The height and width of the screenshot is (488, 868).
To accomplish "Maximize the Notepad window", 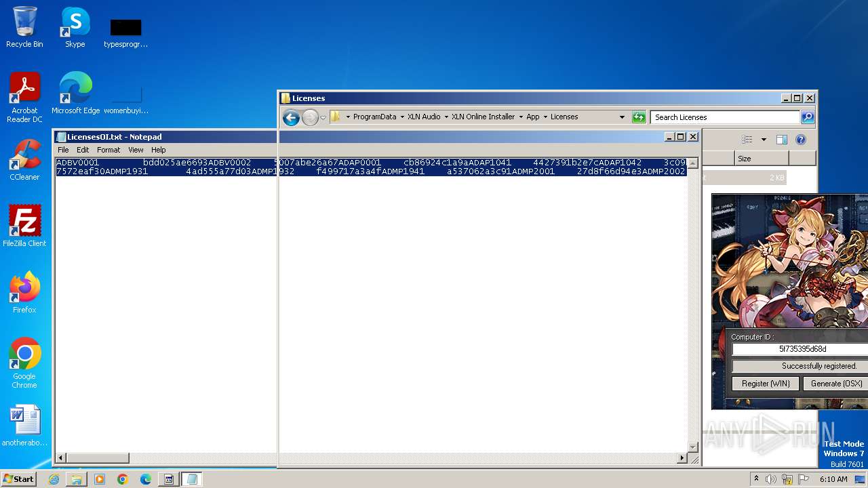I will click(681, 137).
